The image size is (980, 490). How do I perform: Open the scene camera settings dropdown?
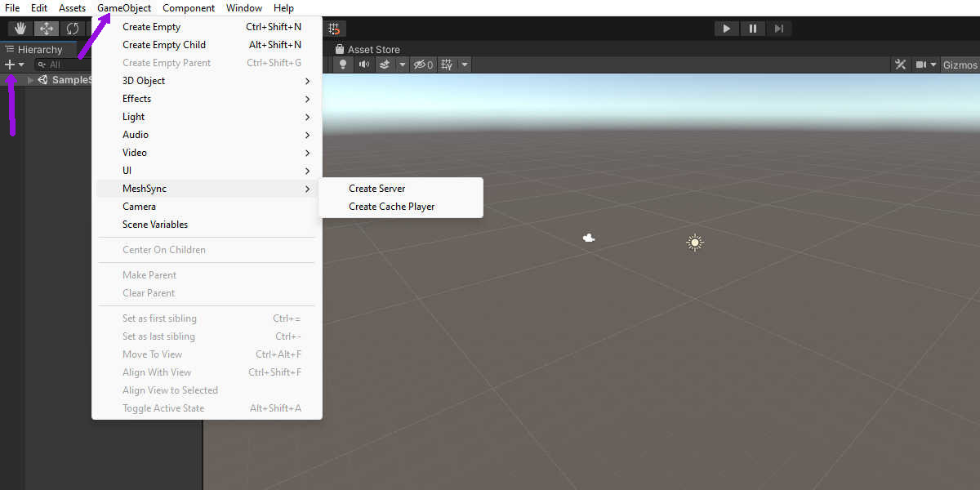click(925, 65)
